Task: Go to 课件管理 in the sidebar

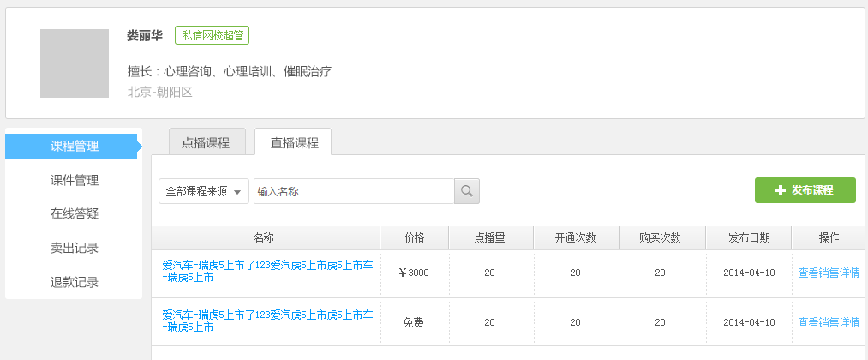Action: (74, 180)
